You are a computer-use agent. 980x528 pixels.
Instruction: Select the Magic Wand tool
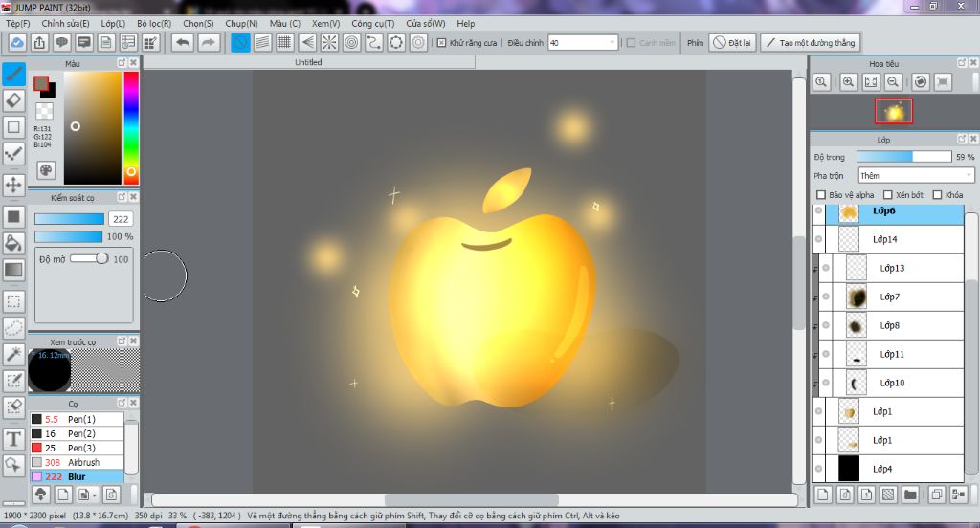coord(13,354)
